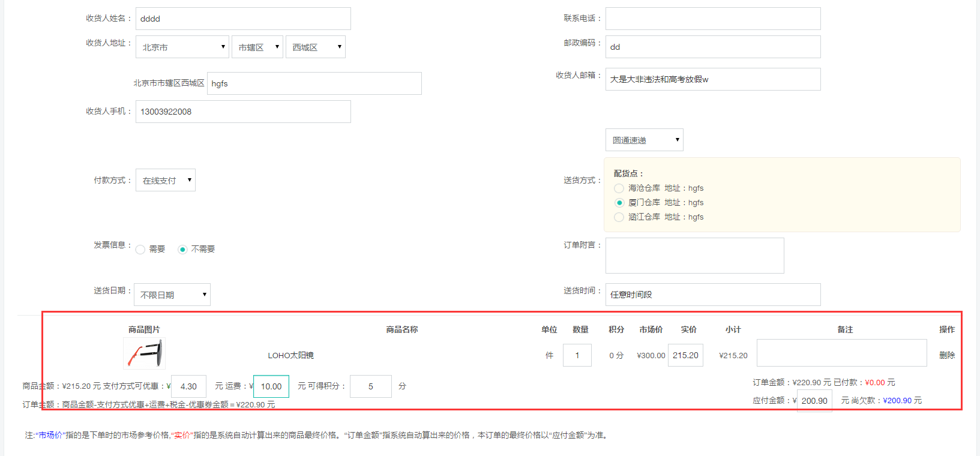Image resolution: width=980 pixels, height=456 pixels.
Task: Click the 小计 value ¥215.20
Action: tap(733, 355)
